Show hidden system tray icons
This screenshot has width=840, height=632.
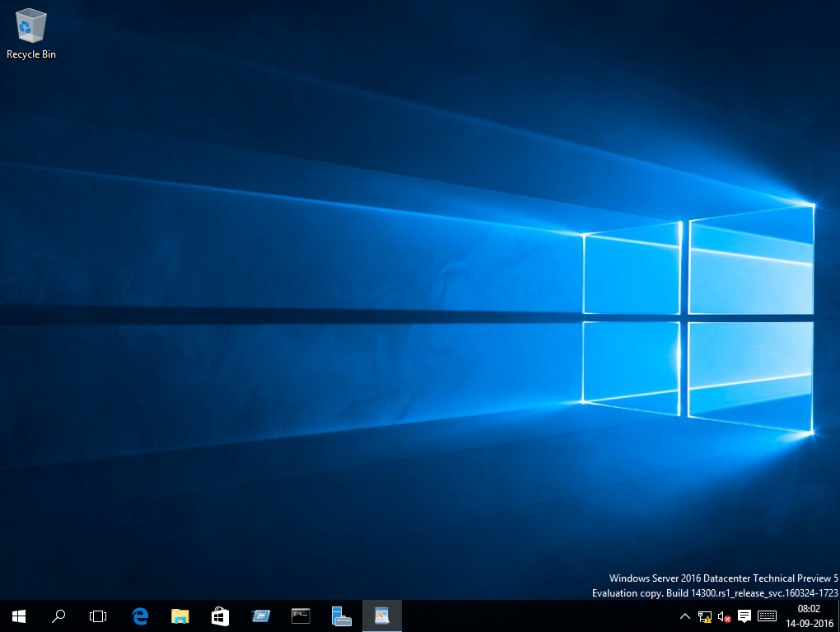(x=684, y=616)
